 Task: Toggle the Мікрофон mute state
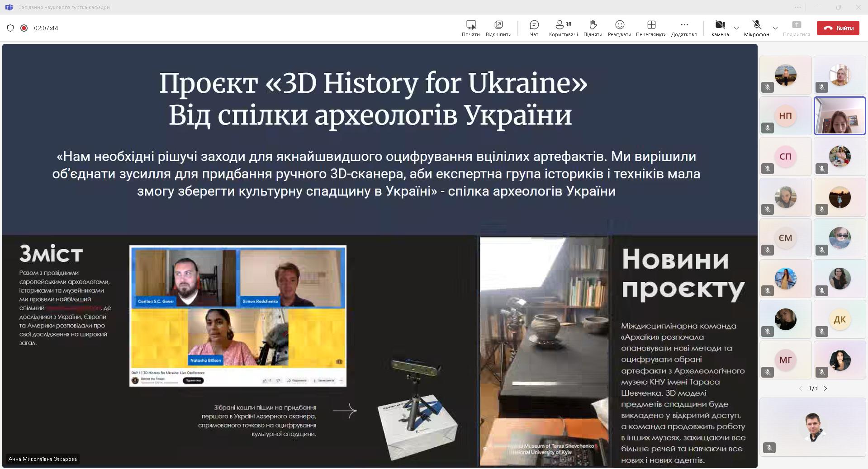click(x=756, y=28)
